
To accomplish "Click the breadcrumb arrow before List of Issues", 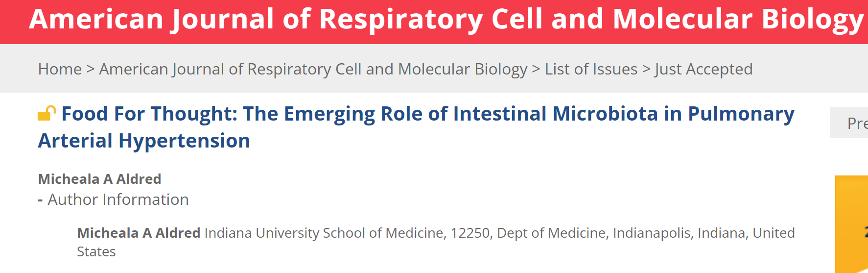I will pos(536,69).
